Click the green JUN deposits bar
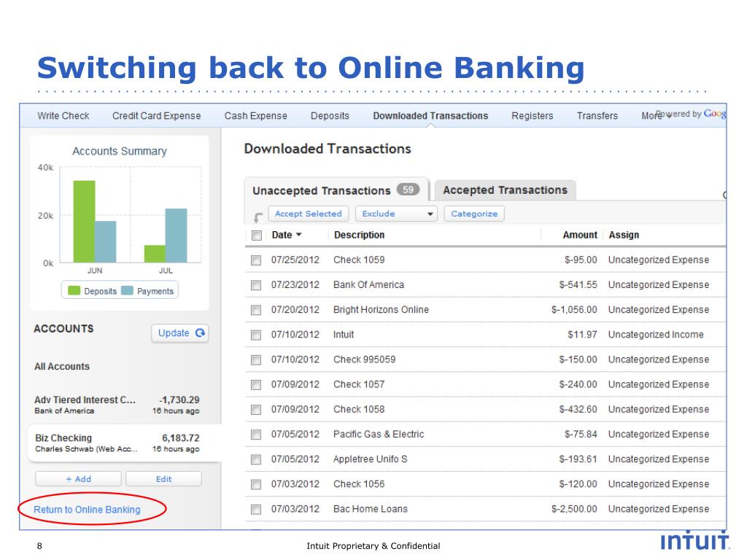 point(84,222)
